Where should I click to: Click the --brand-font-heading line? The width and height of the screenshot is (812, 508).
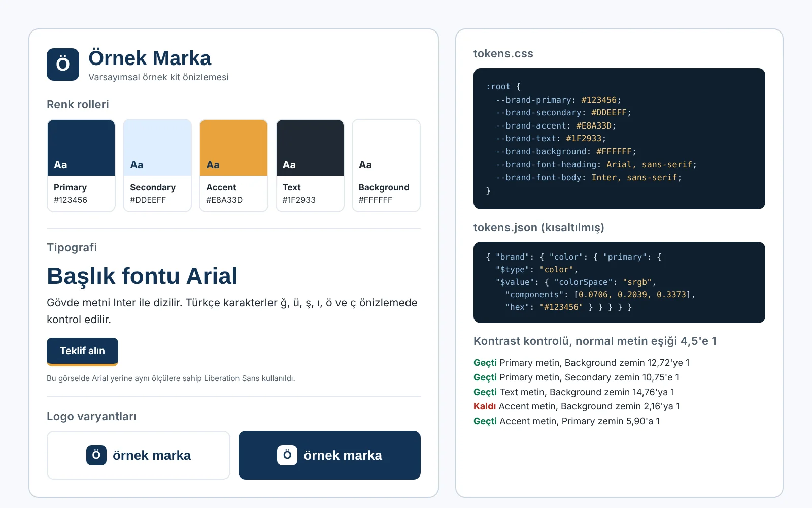[596, 165]
